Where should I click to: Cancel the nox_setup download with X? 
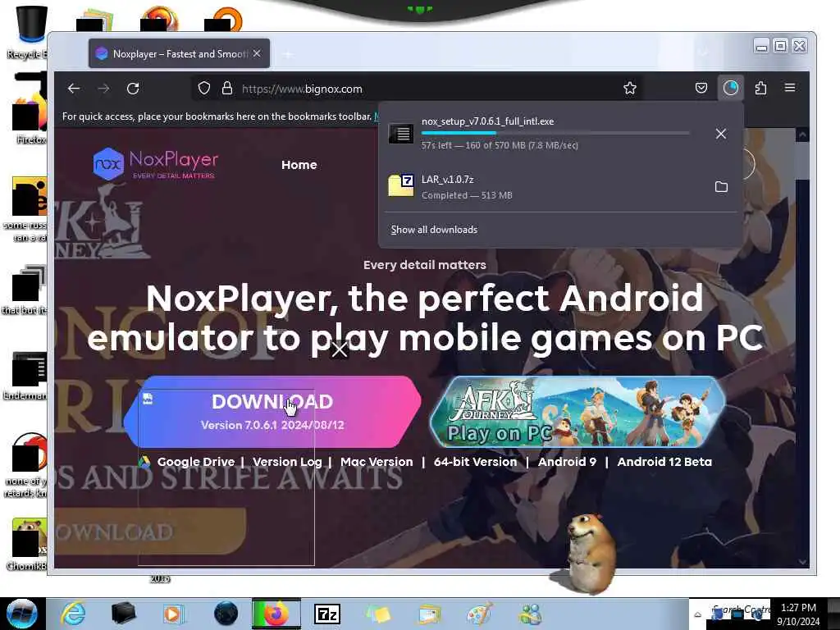click(721, 134)
